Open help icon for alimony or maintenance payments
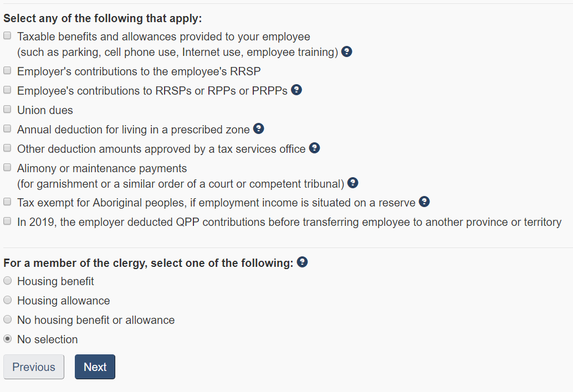 tap(352, 183)
